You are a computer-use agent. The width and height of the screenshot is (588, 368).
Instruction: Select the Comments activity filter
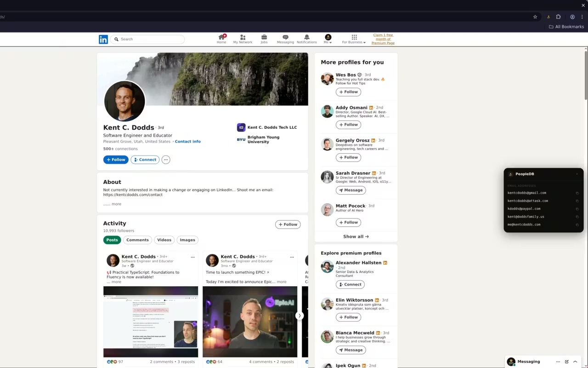137,240
